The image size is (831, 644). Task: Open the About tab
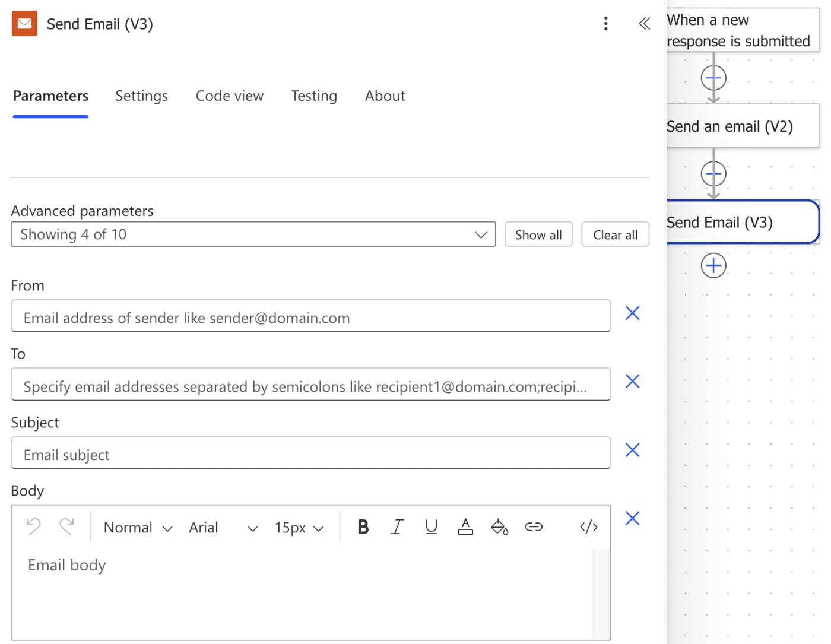click(x=385, y=96)
